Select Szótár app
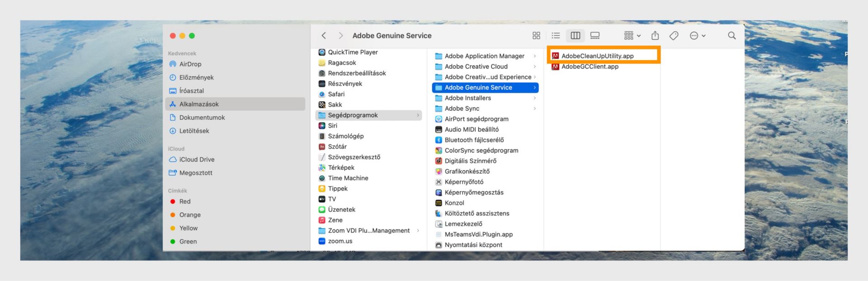 click(368, 147)
